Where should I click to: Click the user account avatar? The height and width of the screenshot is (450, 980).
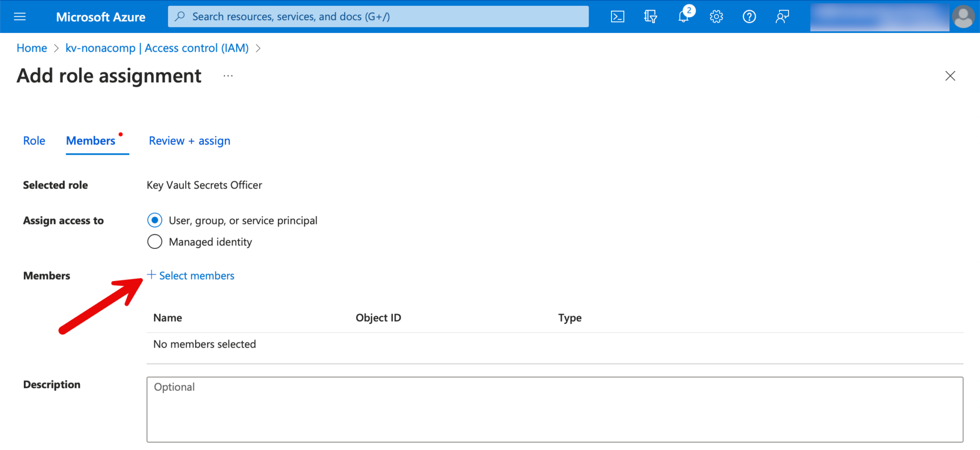963,17
